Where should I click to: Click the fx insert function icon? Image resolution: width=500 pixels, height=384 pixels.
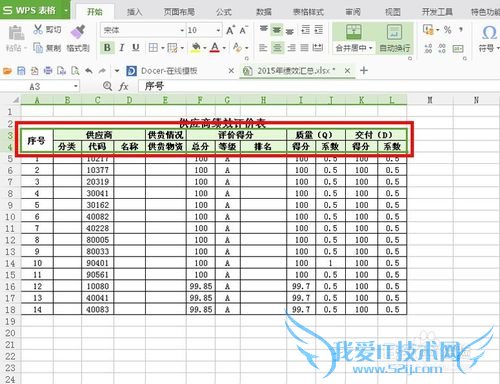tap(124, 87)
